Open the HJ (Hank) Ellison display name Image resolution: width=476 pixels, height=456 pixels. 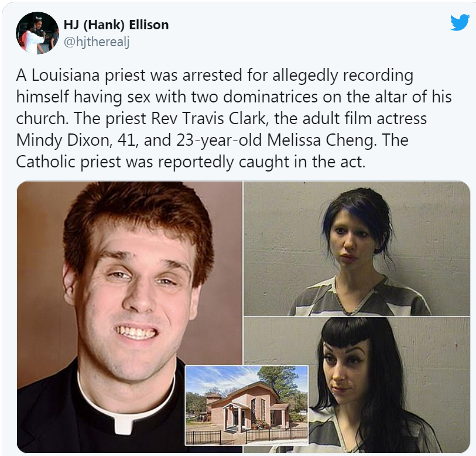(117, 25)
